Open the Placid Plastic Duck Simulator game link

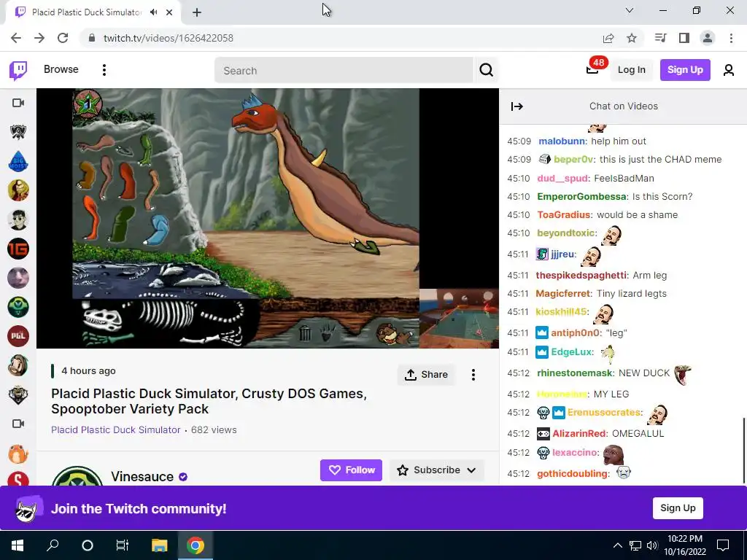[x=116, y=430]
